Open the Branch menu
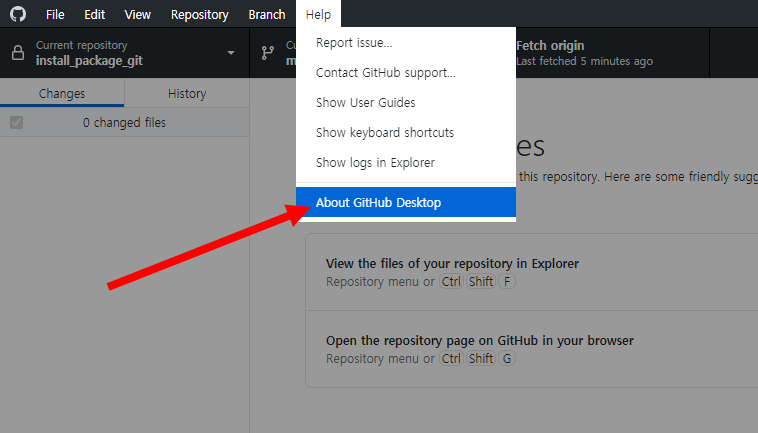The height and width of the screenshot is (433, 758). pos(267,14)
